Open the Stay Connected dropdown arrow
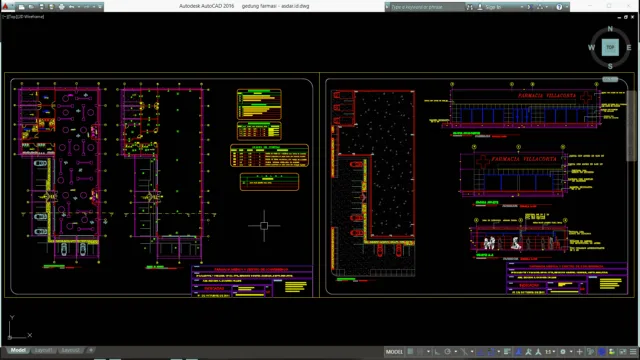 point(547,7)
